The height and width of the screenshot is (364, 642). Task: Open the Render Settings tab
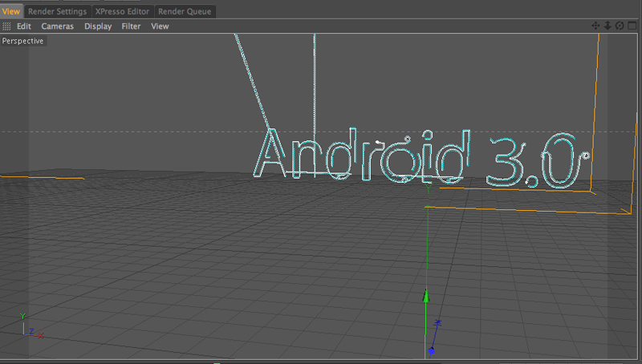(x=57, y=11)
